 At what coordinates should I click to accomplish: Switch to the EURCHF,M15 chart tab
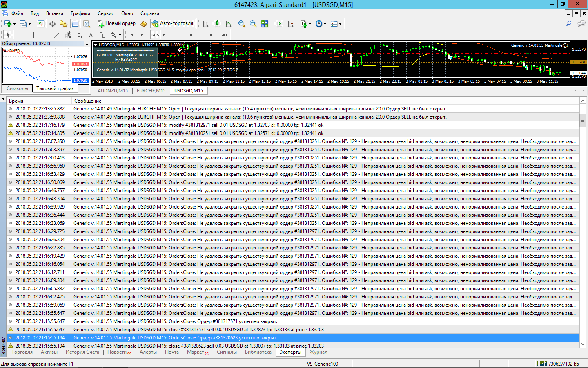coord(151,91)
